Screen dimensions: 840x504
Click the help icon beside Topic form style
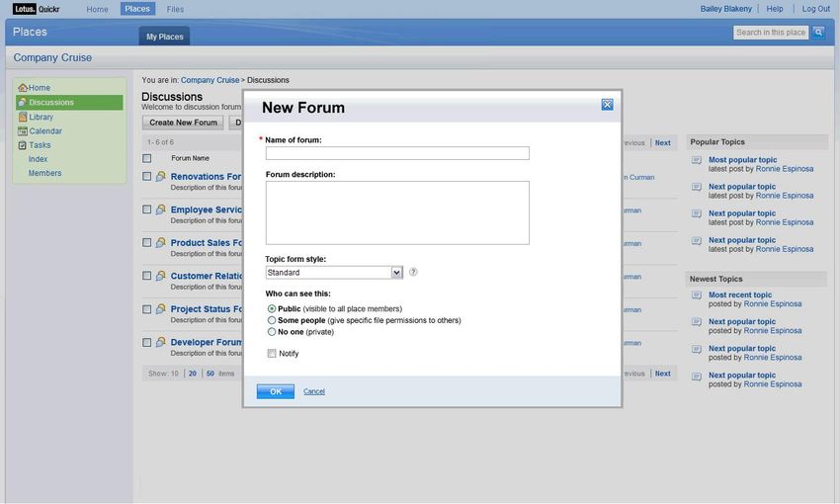click(413, 272)
